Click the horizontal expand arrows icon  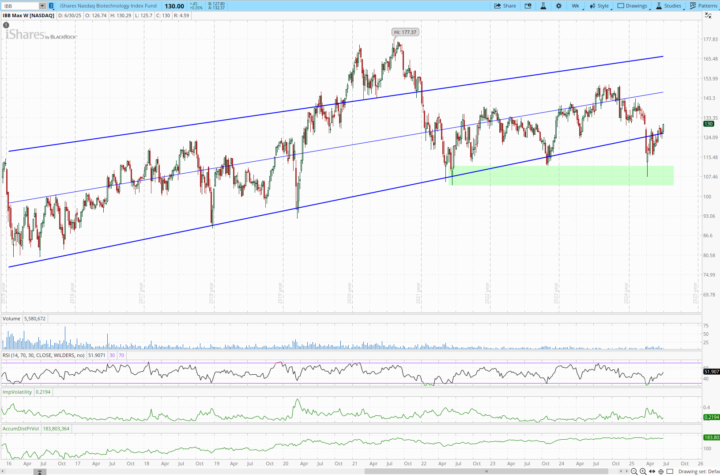(652, 471)
